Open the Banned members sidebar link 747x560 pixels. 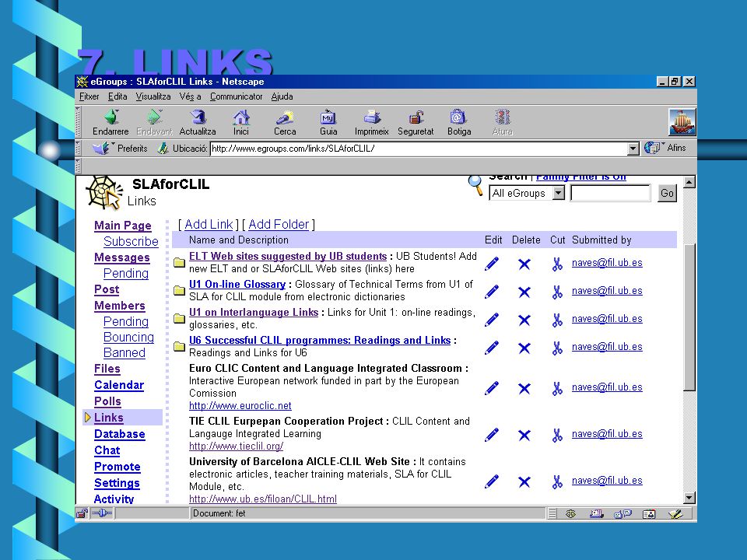pyautogui.click(x=124, y=353)
